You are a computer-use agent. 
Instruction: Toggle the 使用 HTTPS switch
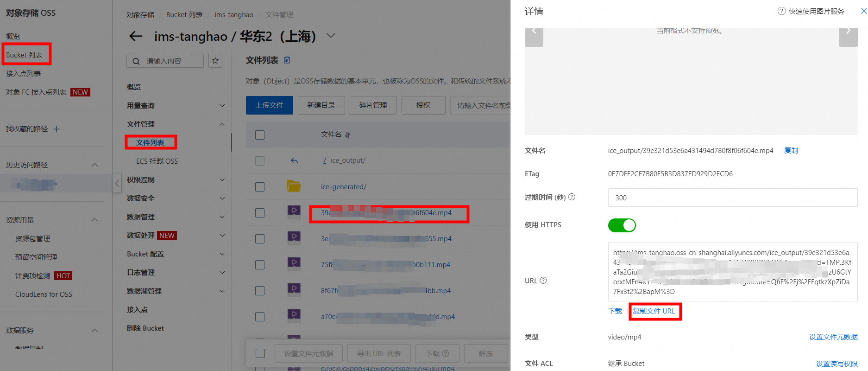(x=622, y=225)
